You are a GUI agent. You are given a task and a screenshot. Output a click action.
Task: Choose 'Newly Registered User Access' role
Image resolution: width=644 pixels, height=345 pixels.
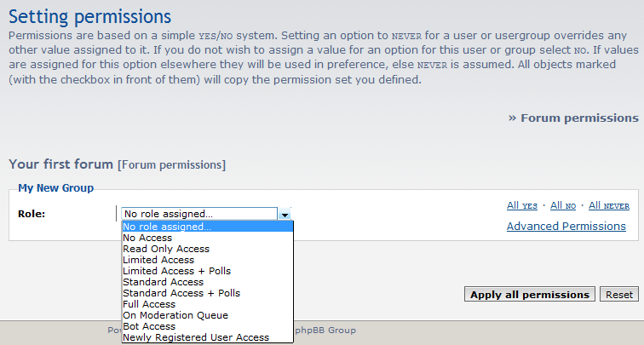pyautogui.click(x=196, y=337)
